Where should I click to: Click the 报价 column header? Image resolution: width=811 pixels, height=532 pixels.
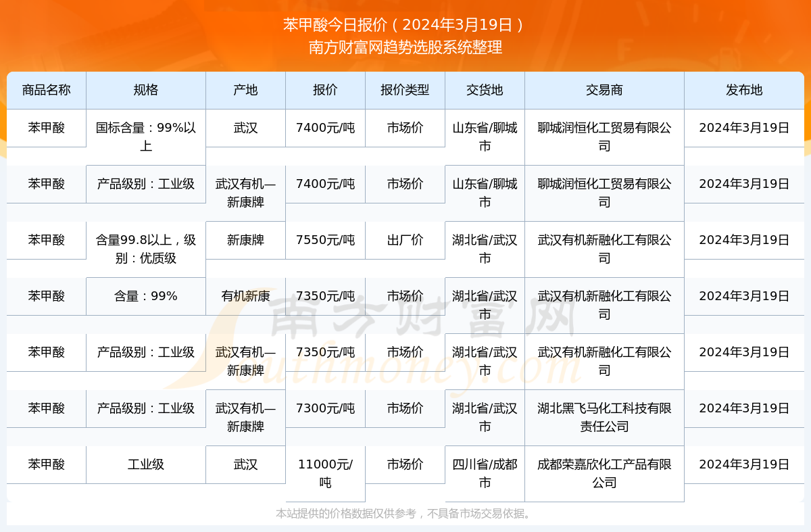326,90
